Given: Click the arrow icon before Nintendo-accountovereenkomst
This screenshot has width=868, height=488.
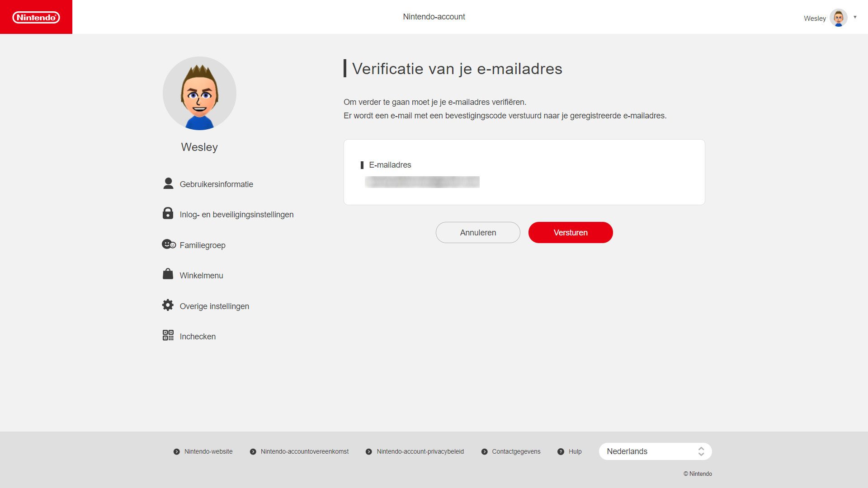Looking at the screenshot, I should [253, 451].
